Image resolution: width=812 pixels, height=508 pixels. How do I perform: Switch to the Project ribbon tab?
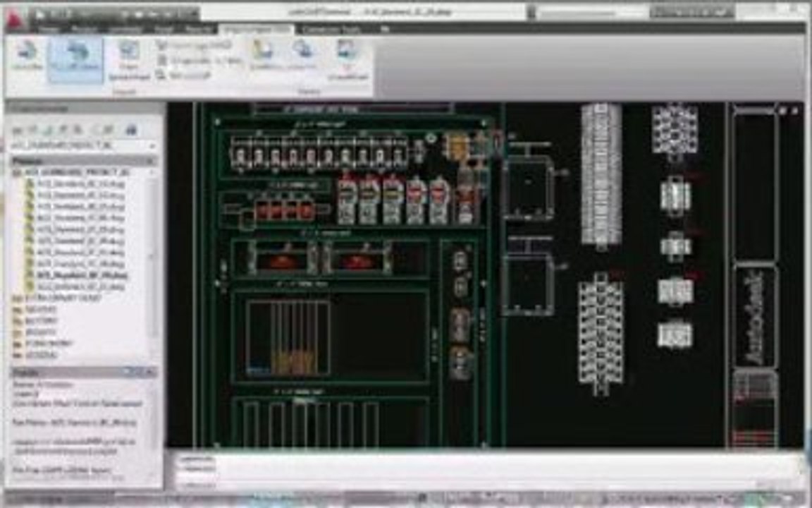84,30
